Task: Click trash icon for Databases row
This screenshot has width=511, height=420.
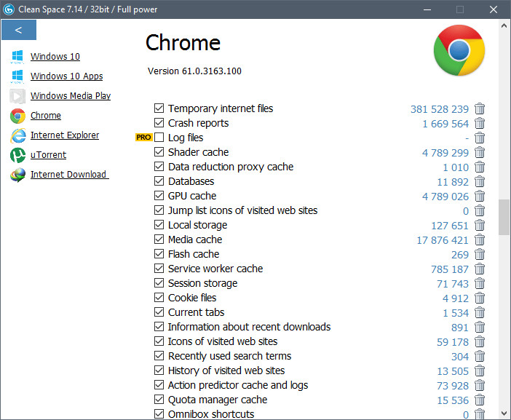Action: click(480, 181)
